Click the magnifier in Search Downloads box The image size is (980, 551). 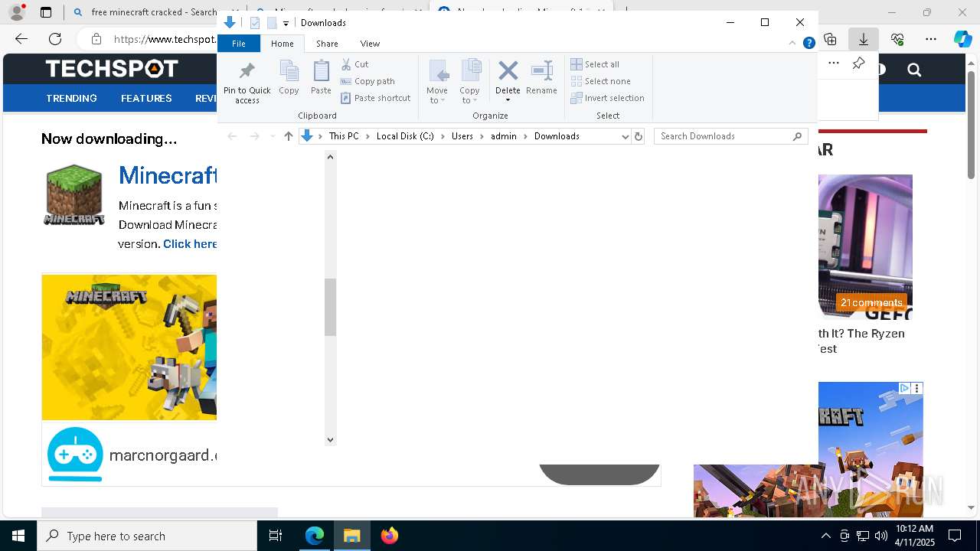coord(797,136)
